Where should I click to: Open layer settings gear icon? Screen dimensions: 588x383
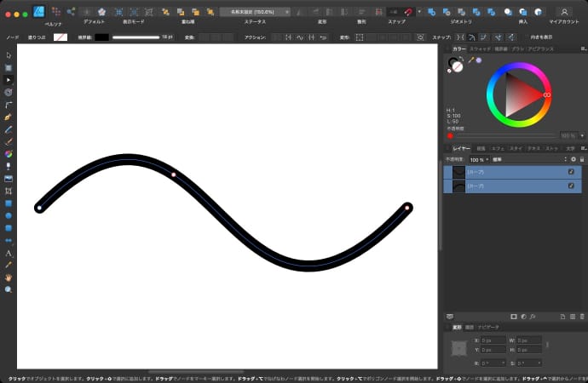point(573,159)
